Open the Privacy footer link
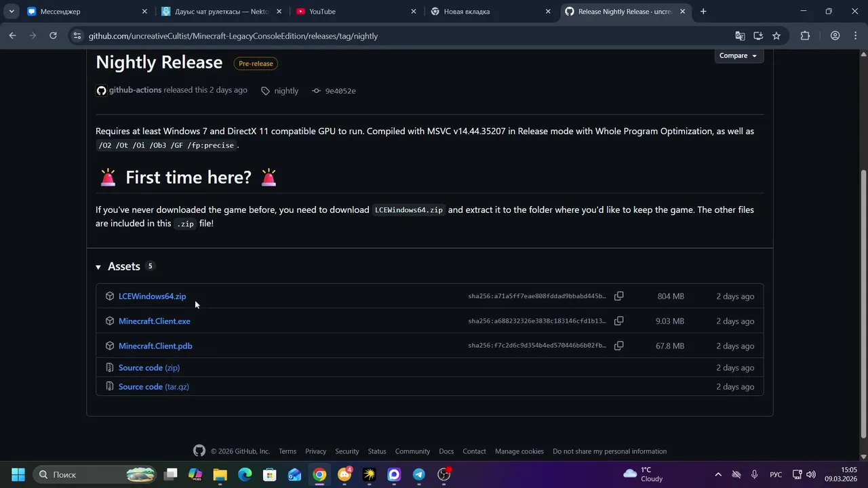868x488 pixels. tap(315, 451)
